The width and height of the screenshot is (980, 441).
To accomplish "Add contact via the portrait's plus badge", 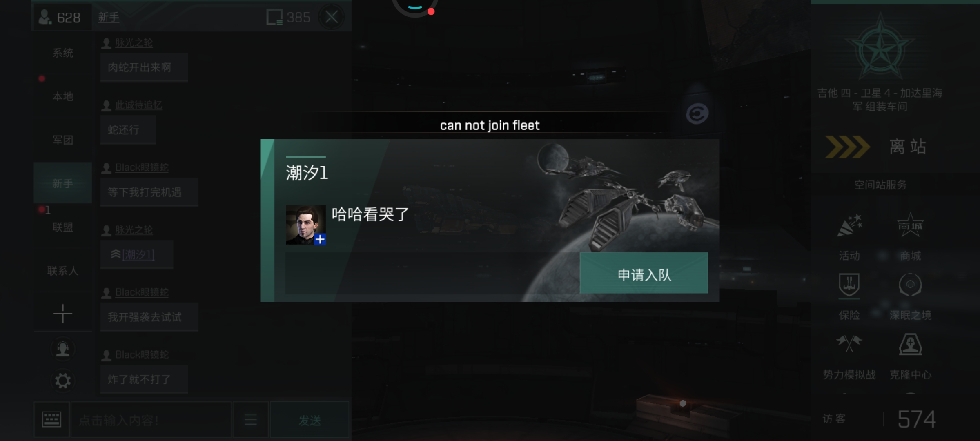I will pyautogui.click(x=320, y=239).
